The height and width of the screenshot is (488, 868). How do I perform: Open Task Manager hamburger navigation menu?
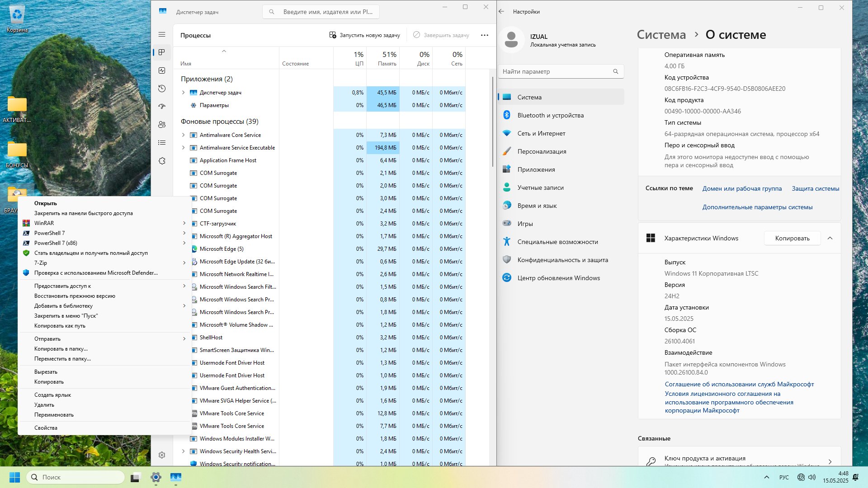[162, 34]
